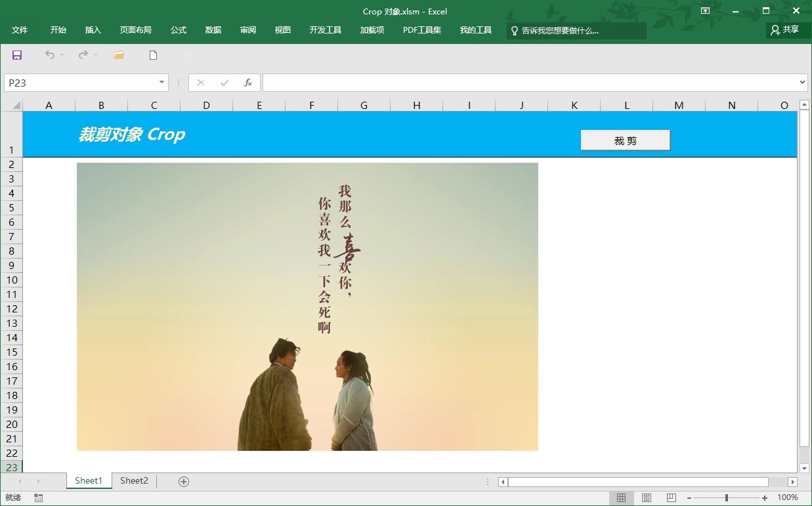Open the 开发工具 ribbon tab
812x506 pixels.
pyautogui.click(x=326, y=30)
